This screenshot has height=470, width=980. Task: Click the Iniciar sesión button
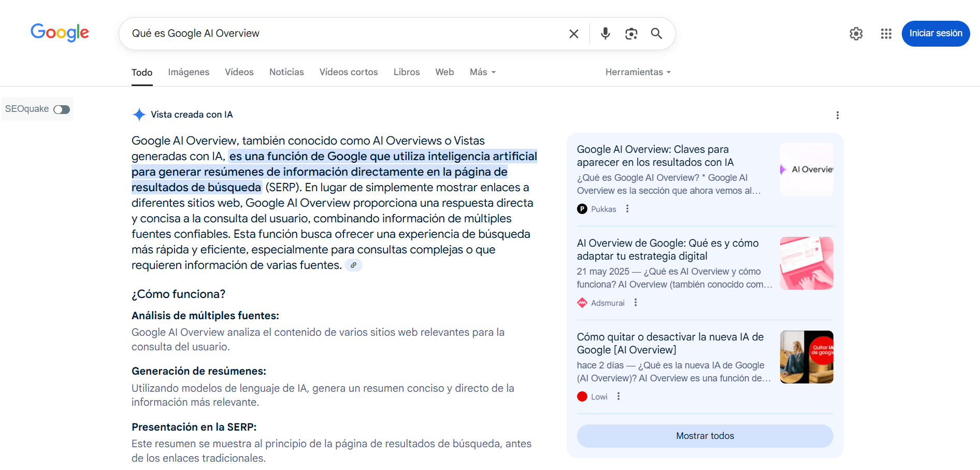935,33
